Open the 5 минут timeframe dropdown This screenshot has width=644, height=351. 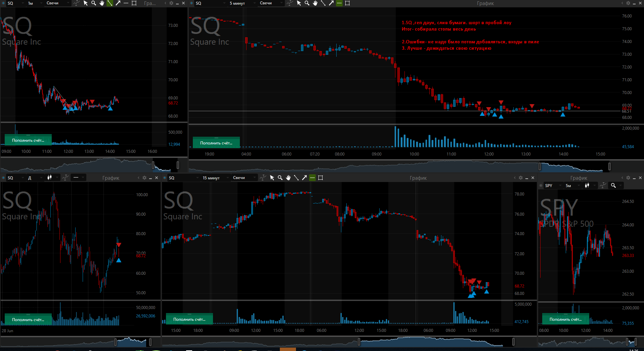click(243, 3)
